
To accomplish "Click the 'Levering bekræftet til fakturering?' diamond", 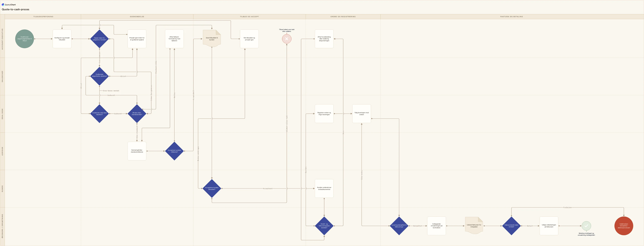I will click(x=399, y=226).
